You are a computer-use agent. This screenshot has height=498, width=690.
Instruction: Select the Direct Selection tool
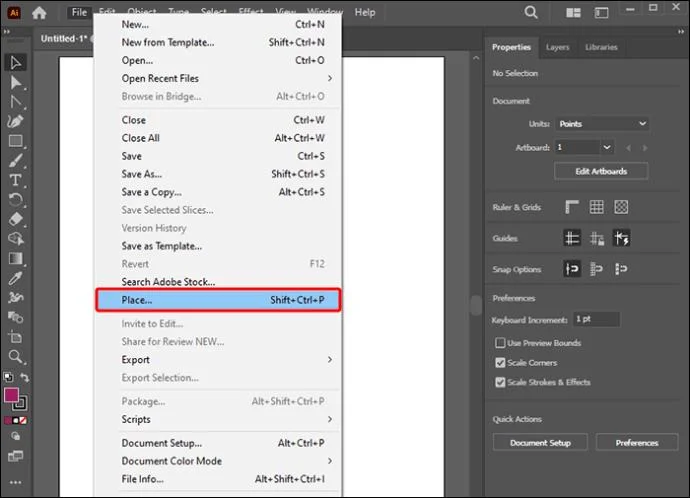[15, 82]
